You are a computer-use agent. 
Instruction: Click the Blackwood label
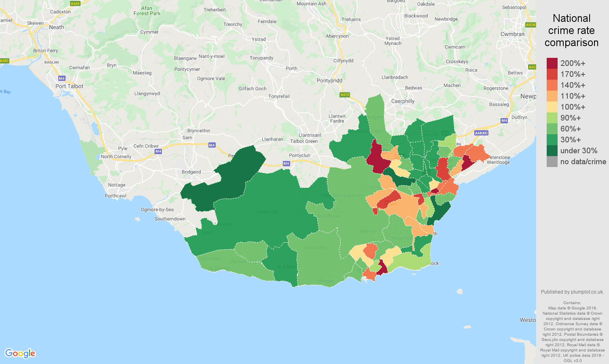pos(416,16)
